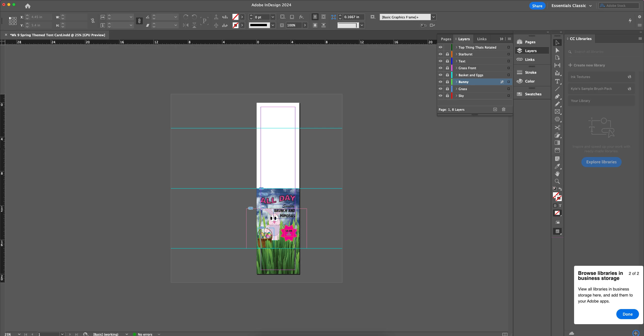The height and width of the screenshot is (336, 644).
Task: Switch to the Links tab
Action: coord(481,39)
